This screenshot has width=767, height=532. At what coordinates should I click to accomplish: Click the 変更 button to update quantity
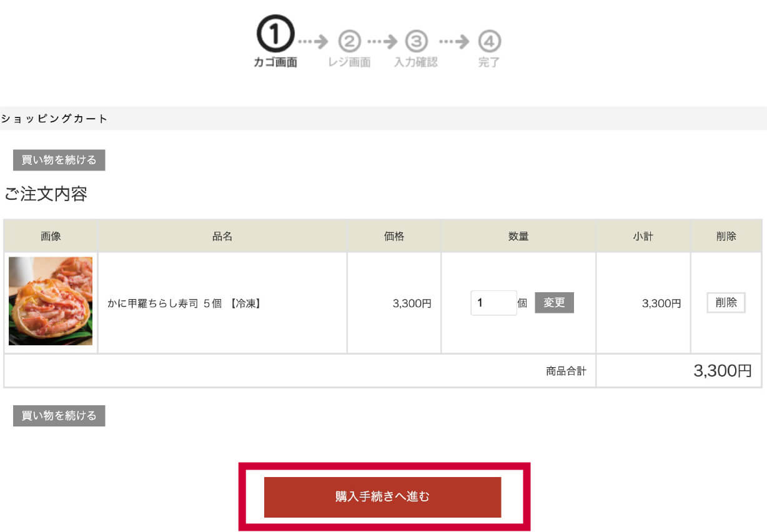pos(554,303)
